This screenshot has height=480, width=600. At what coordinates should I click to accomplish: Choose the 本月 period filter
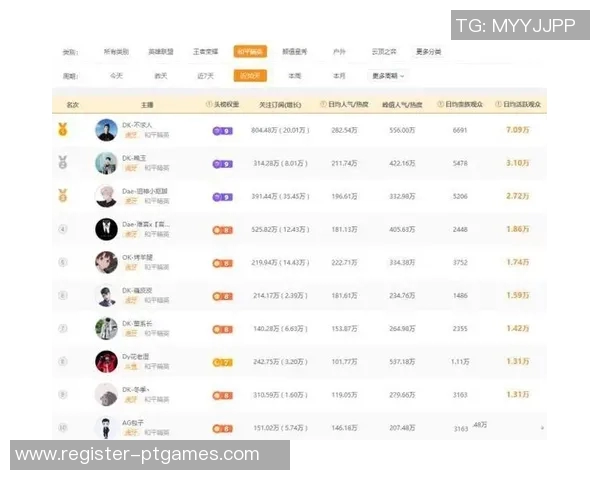tap(339, 76)
